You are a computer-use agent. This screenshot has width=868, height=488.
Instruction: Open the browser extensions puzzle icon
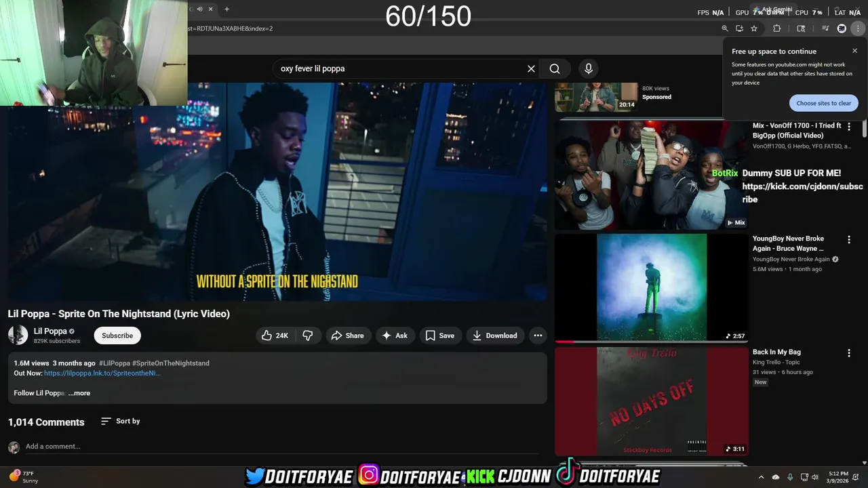click(777, 28)
